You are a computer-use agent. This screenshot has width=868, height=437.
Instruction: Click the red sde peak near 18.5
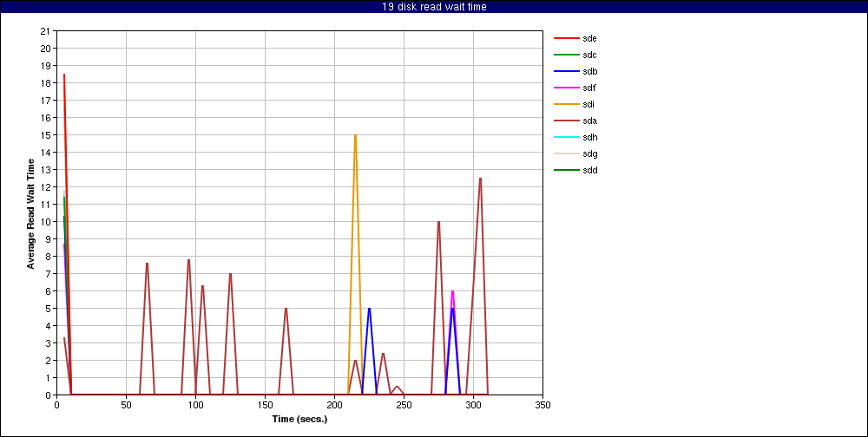(x=64, y=75)
